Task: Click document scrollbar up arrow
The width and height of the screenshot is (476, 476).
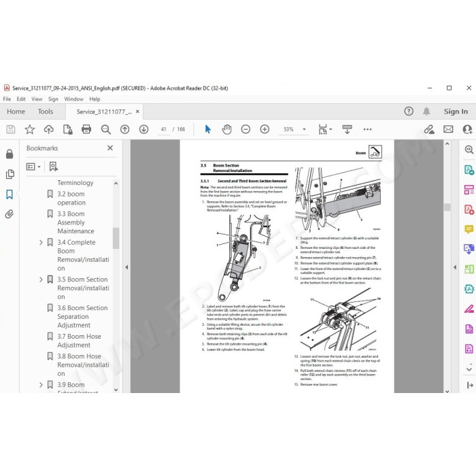Action: coord(447,143)
